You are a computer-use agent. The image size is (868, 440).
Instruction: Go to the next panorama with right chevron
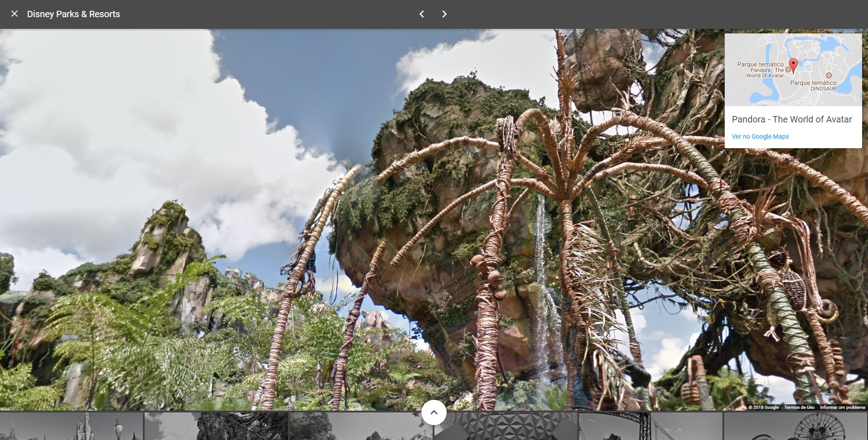[444, 14]
